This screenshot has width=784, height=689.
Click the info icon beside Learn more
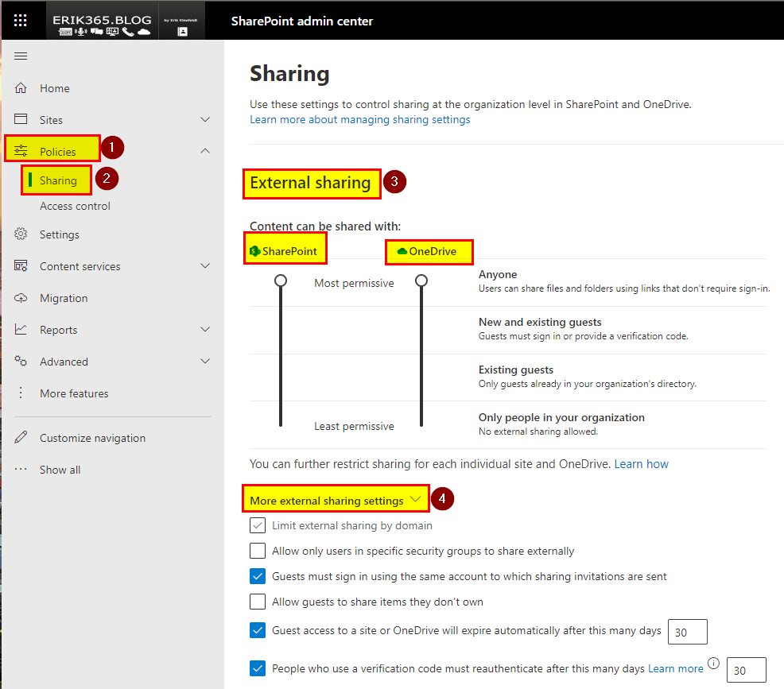pos(713,664)
